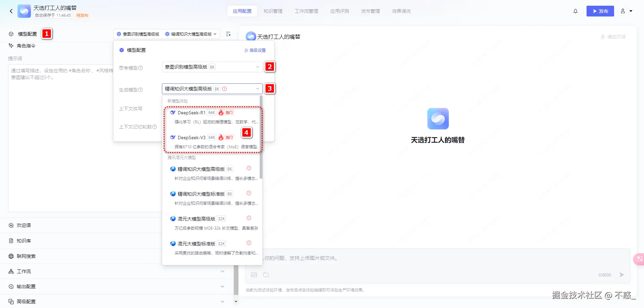The height and width of the screenshot is (308, 644).
Task: Click the info icon for 精调知识大模型标准版 option
Action: 249,193
